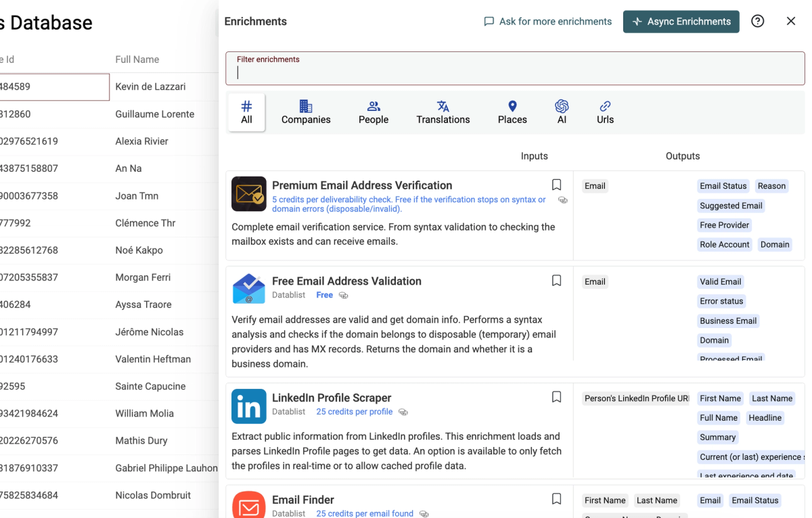This screenshot has width=812, height=518.
Task: Switch to the People tab
Action: [x=374, y=112]
